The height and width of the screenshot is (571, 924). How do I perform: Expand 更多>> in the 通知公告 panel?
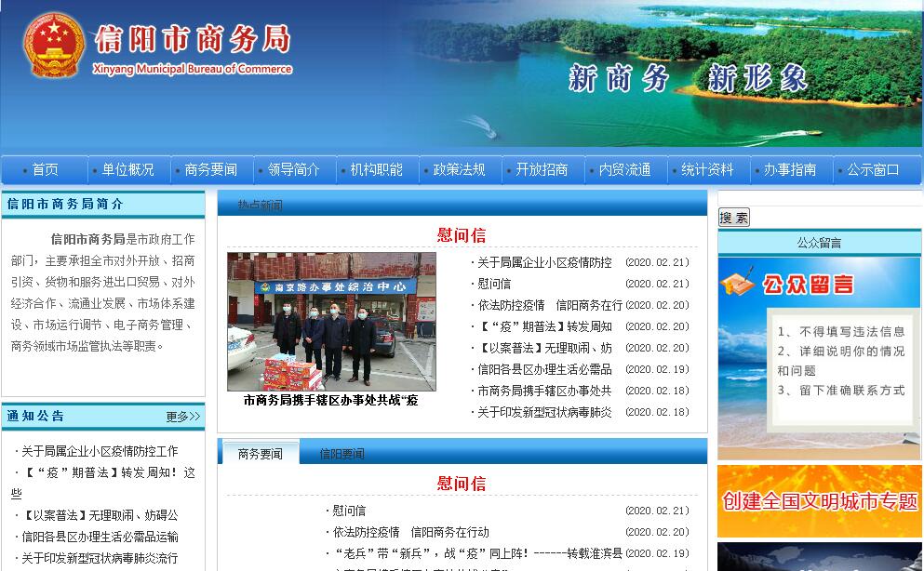(182, 417)
